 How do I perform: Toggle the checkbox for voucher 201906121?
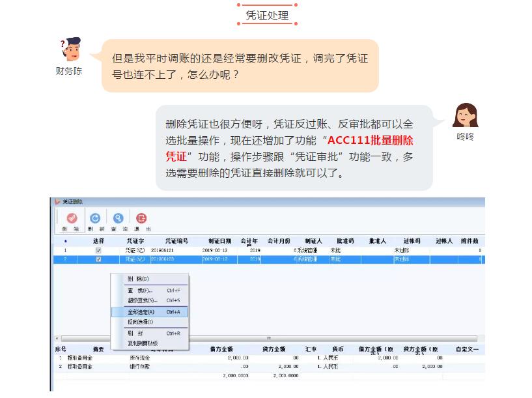pos(98,250)
